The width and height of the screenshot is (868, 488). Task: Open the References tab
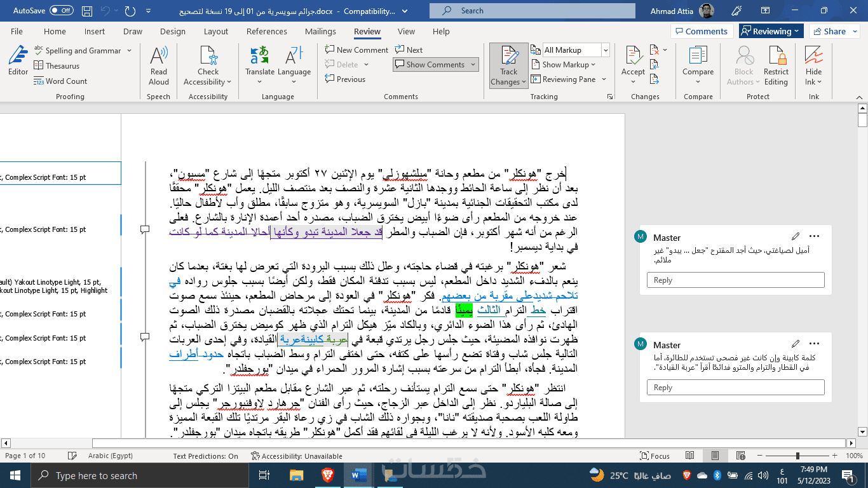pyautogui.click(x=267, y=32)
